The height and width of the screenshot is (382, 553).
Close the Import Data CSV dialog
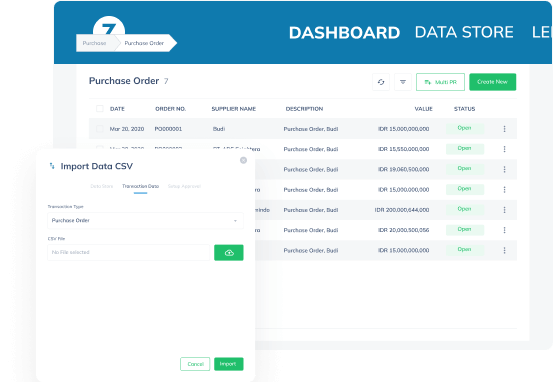coord(243,160)
